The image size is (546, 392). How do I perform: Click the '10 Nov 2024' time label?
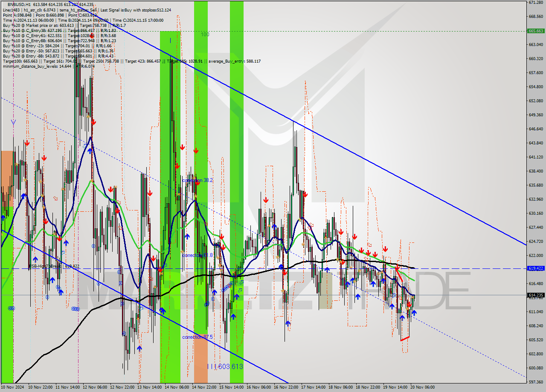[13, 387]
